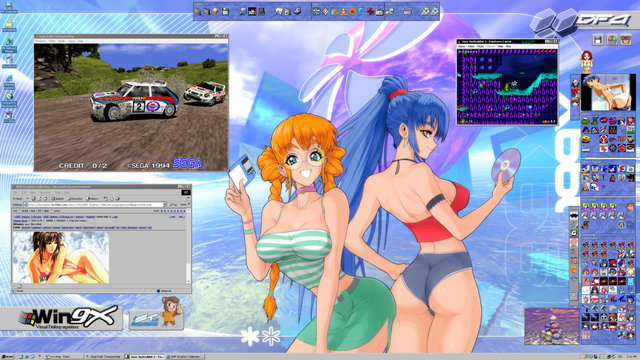Open the Help menu in Jazz Jackrabbit window
The height and width of the screenshot is (360, 640).
tap(500, 47)
